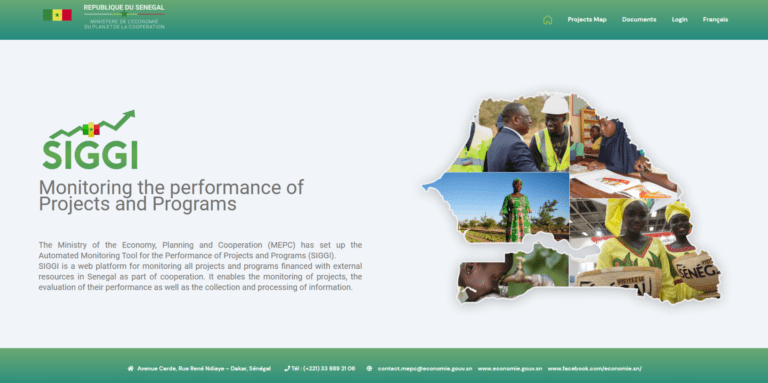Image resolution: width=768 pixels, height=383 pixels.
Task: Go to the Login page
Action: pos(679,20)
